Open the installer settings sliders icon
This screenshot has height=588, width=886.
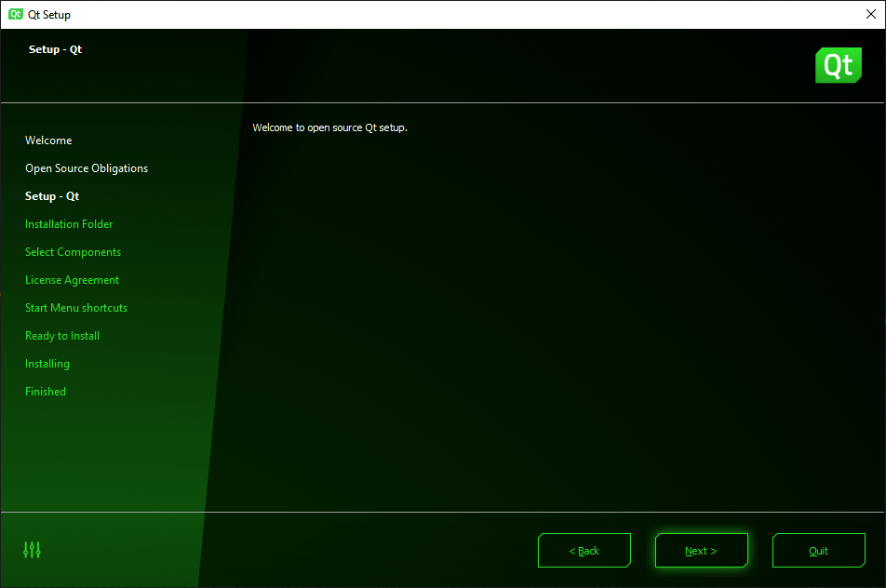[x=32, y=550]
